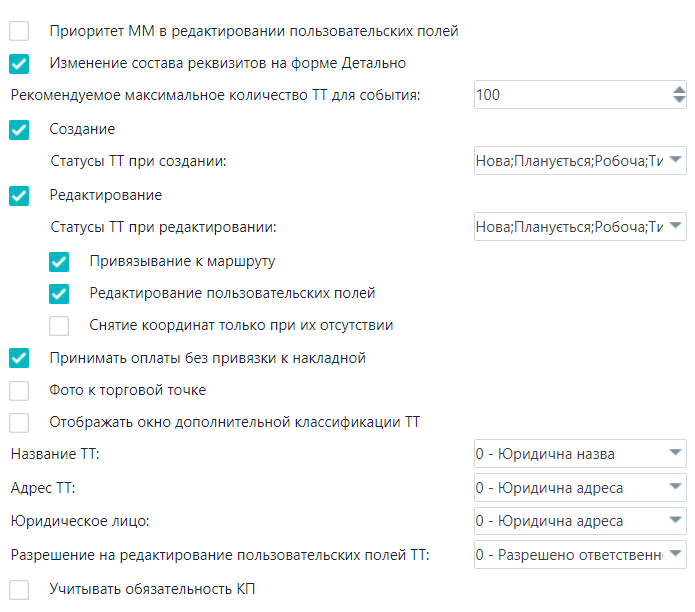
Task: Uncheck the Редактирование checkbox
Action: coord(19,195)
